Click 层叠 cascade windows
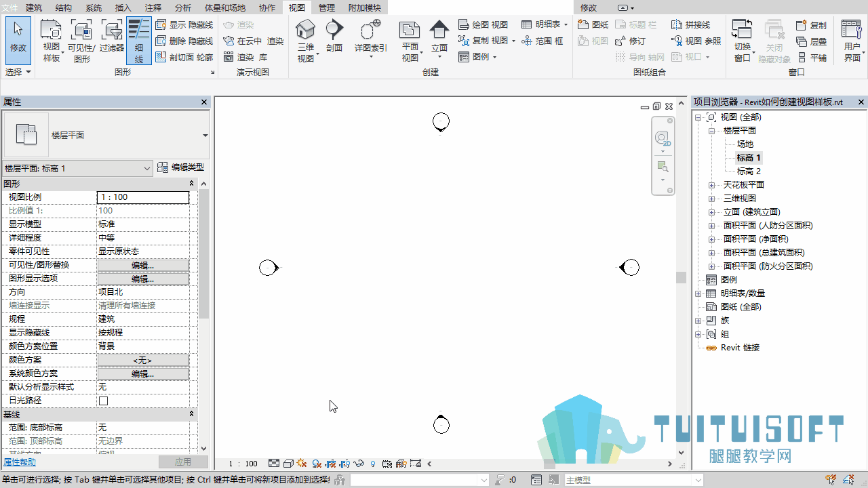Viewport: 868px width, 488px height. [x=811, y=41]
